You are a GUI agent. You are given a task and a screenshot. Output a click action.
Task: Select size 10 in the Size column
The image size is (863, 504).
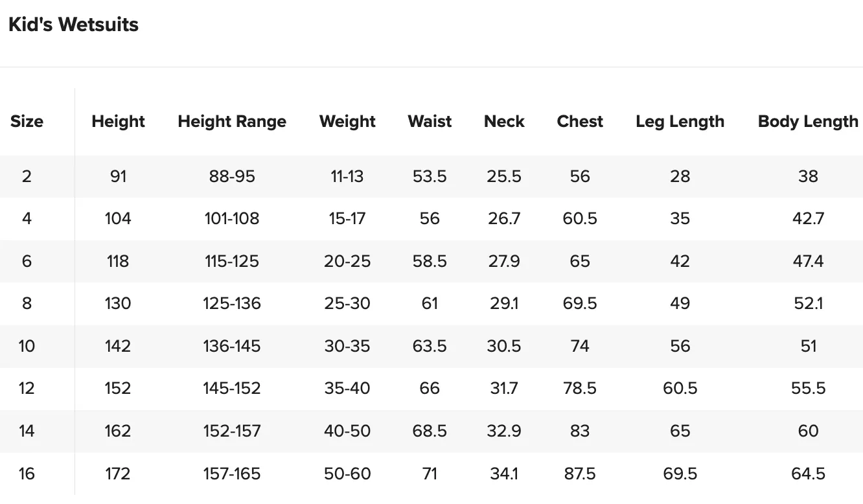coord(27,346)
